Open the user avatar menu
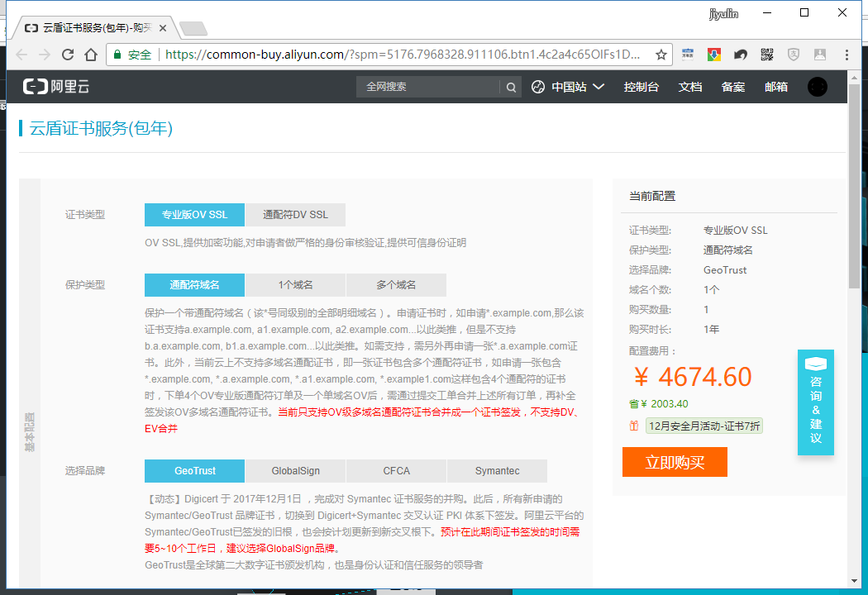Viewport: 868px width, 595px height. [x=817, y=87]
